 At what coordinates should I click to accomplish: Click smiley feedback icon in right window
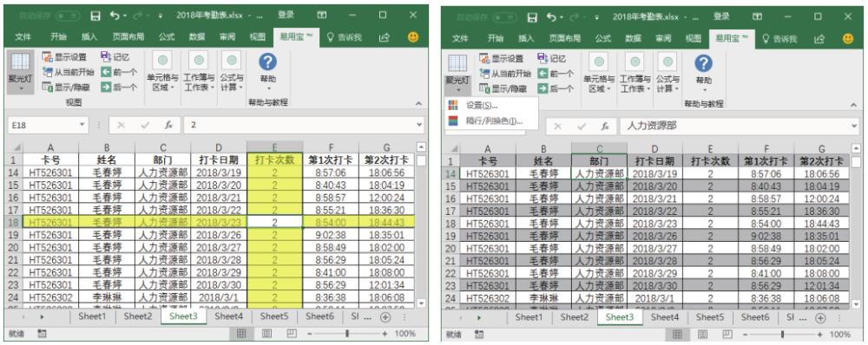coord(848,38)
